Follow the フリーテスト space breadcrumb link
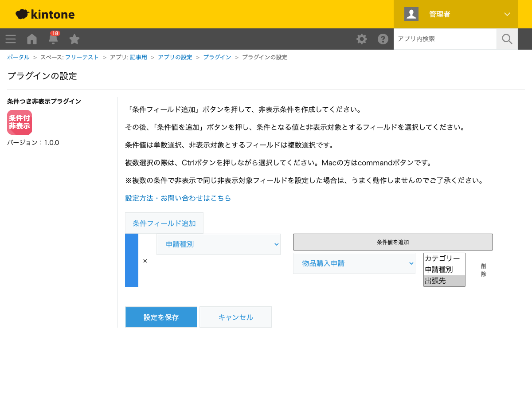The width and height of the screenshot is (532, 399). (x=82, y=57)
